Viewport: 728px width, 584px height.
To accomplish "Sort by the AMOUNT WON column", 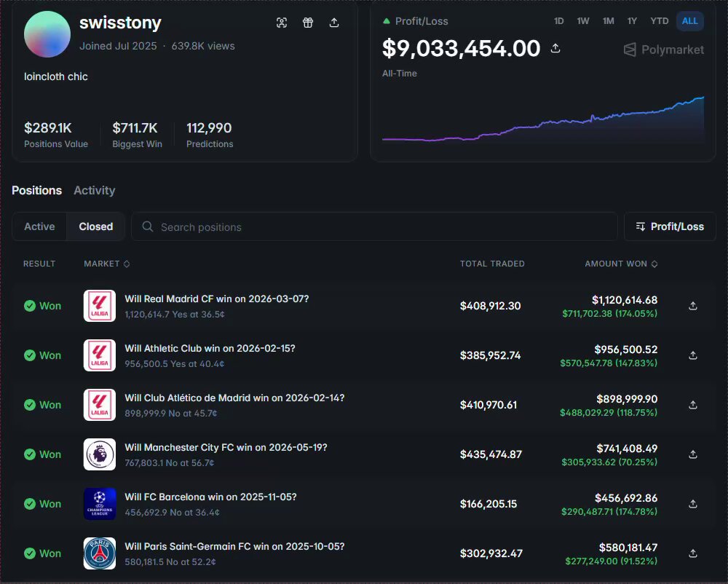I will pyautogui.click(x=621, y=264).
